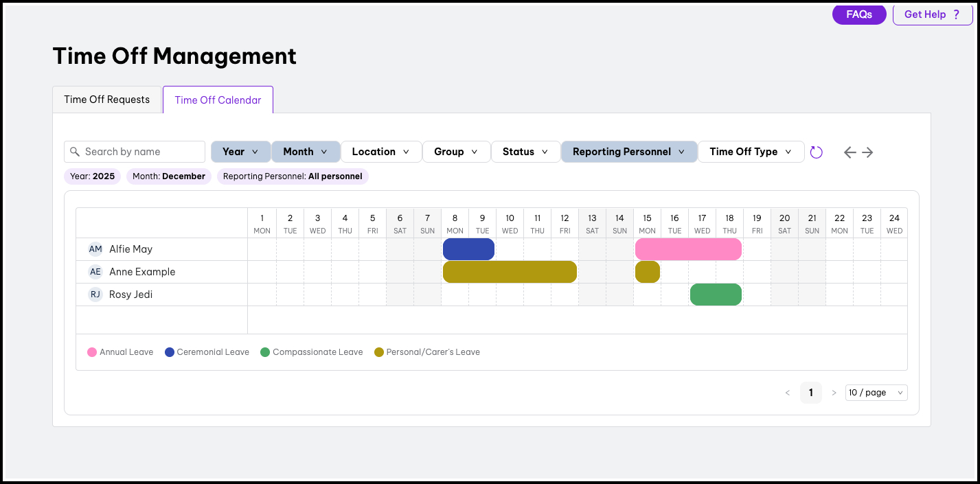980x484 pixels.
Task: Click the refresh/reset filters icon
Action: click(816, 152)
